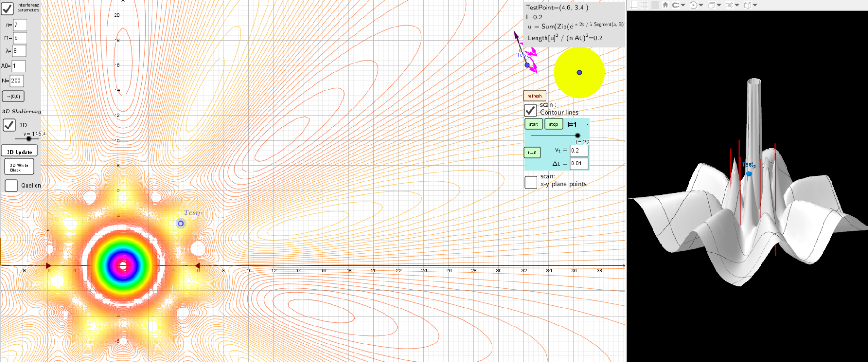This screenshot has height=362, width=868.
Task: Click the point capturing magnet icon
Action: pyautogui.click(x=676, y=5)
